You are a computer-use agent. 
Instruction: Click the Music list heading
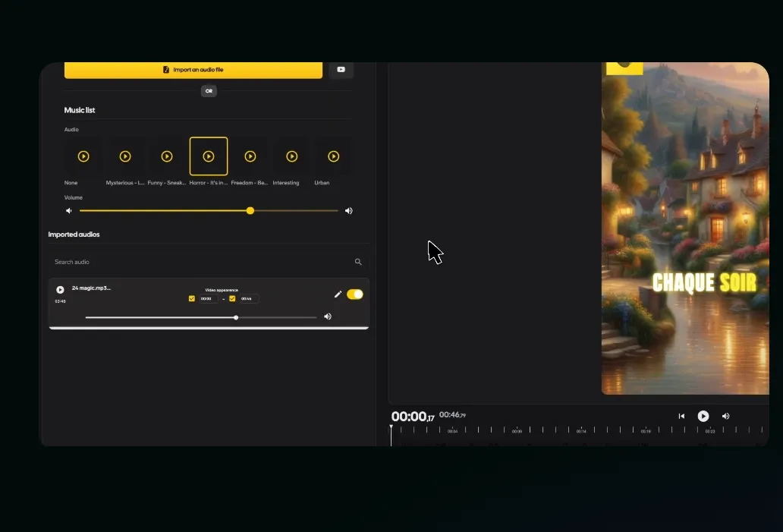coord(80,110)
